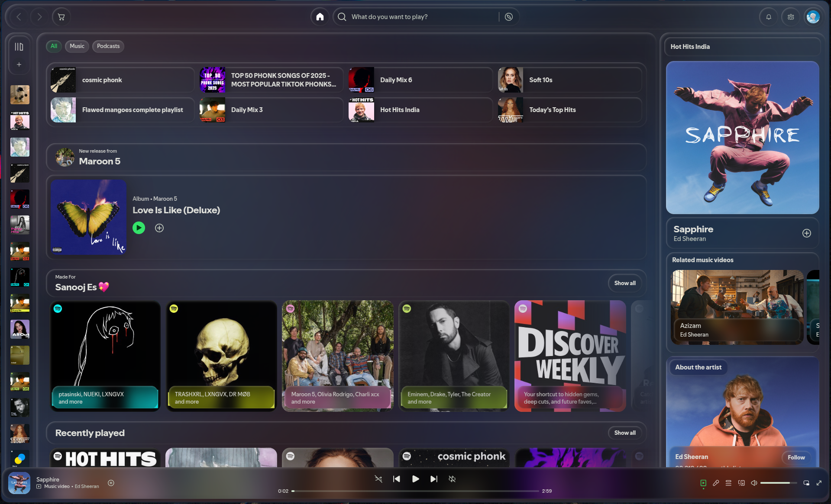
Task: Add Sapphire to Liked Songs in side panel
Action: click(806, 233)
